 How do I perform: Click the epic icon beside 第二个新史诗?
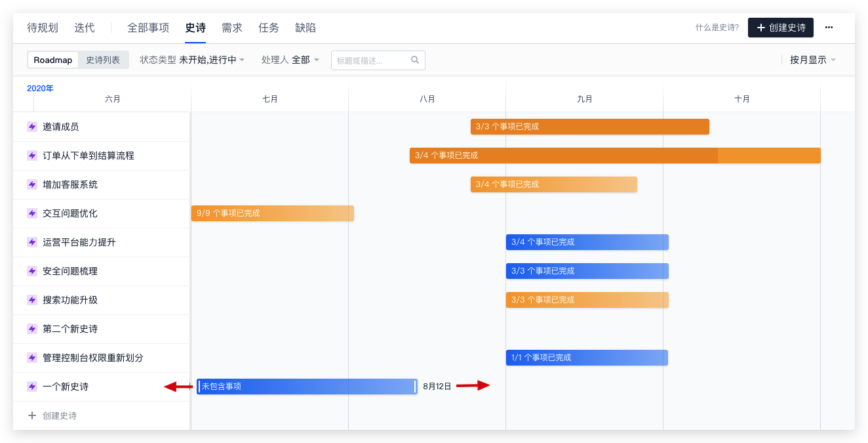pos(31,329)
